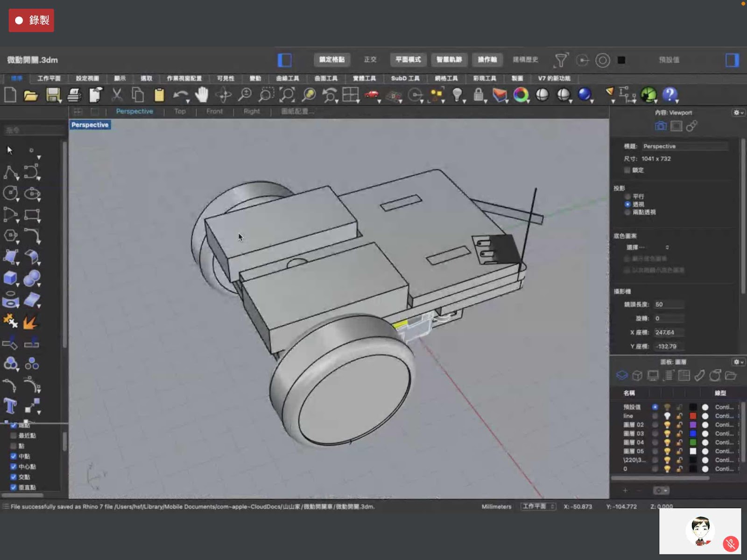Print the file with the printer icon

74,95
